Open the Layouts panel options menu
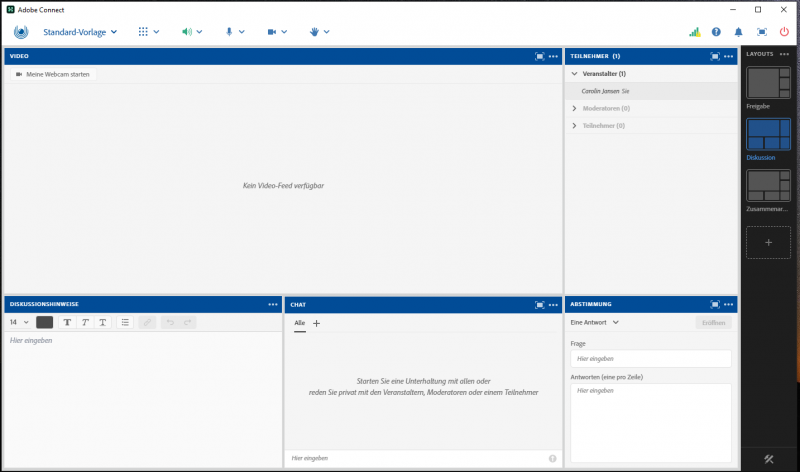The height and width of the screenshot is (472, 800). coord(784,54)
